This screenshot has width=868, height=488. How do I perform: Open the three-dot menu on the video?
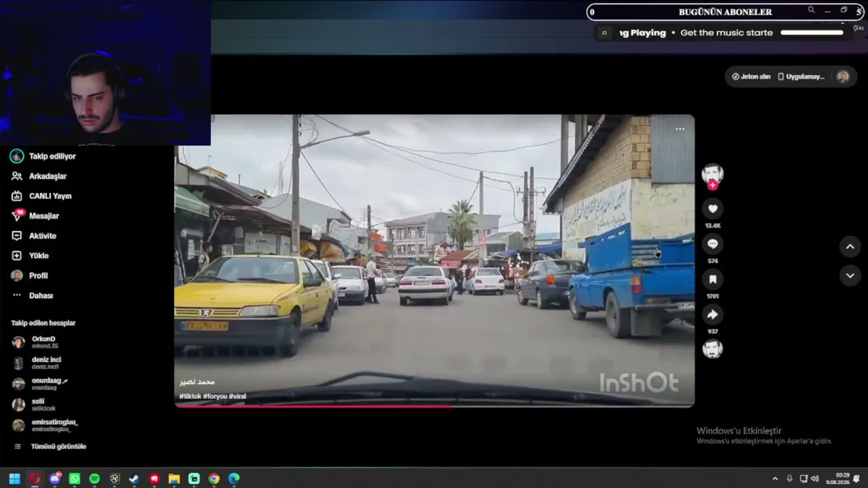coord(679,129)
